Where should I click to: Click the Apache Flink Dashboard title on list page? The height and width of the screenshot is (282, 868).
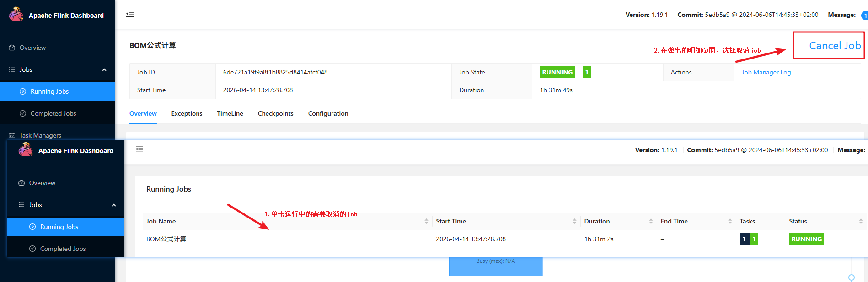76,151
